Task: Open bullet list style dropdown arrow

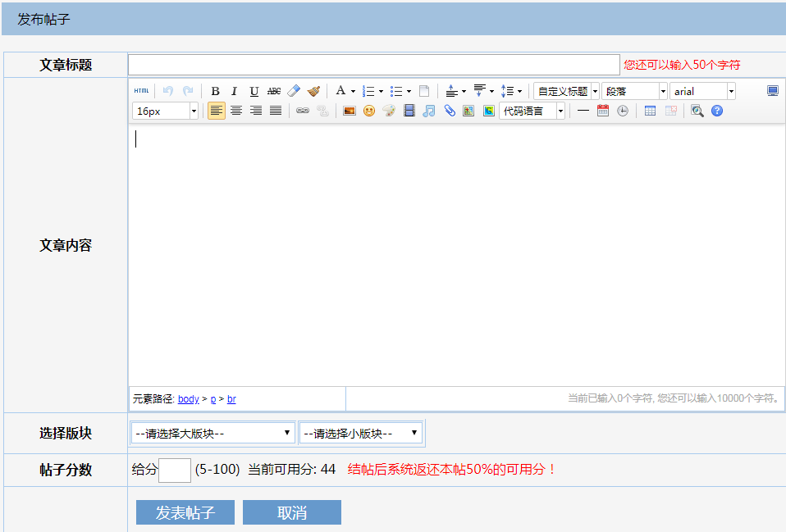Action: pos(409,91)
